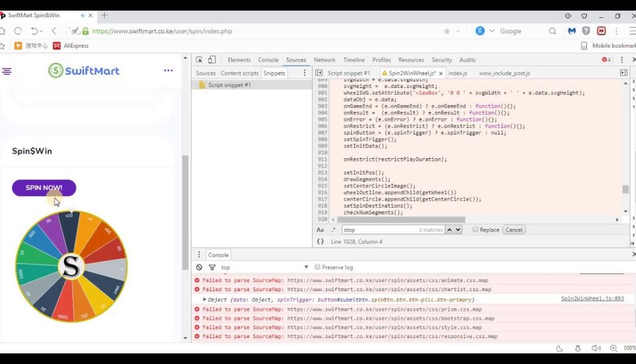Cancel the search bar
636x364 pixels.
click(x=514, y=230)
